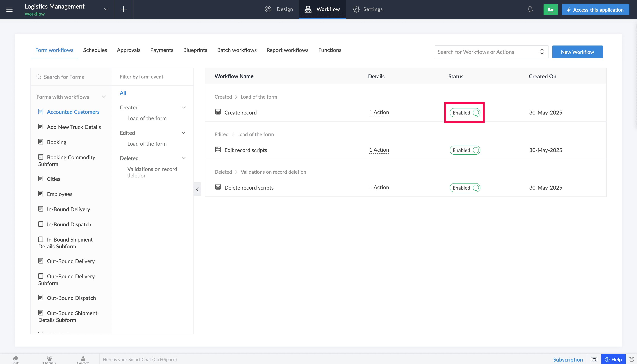Toggle Enabled status for Edit record scripts
This screenshot has width=637, height=364.
tap(465, 150)
